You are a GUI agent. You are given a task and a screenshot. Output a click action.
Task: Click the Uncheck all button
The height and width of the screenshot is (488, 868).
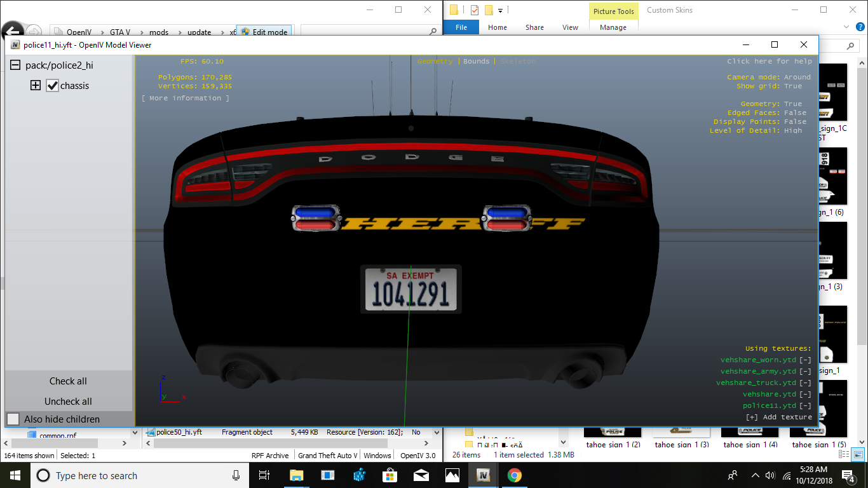[68, 402]
